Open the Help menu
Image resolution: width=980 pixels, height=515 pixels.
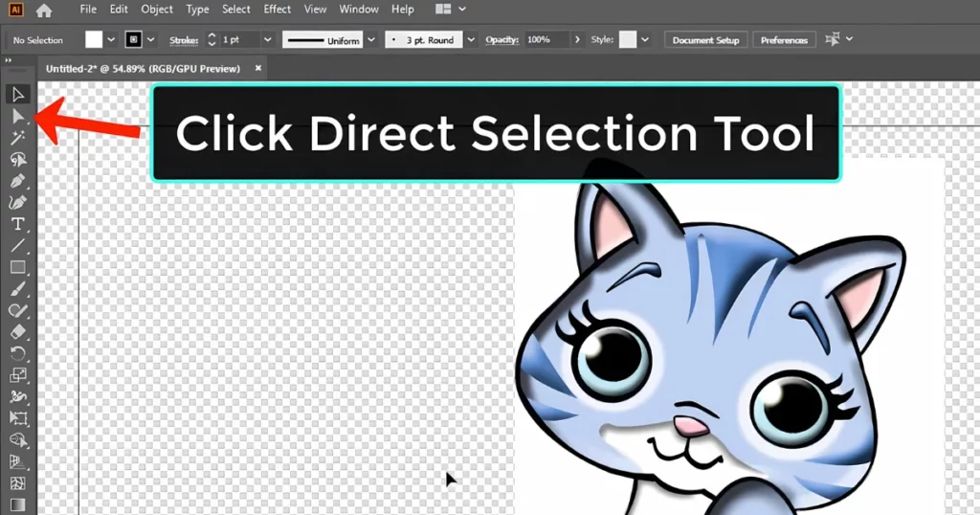coord(403,10)
